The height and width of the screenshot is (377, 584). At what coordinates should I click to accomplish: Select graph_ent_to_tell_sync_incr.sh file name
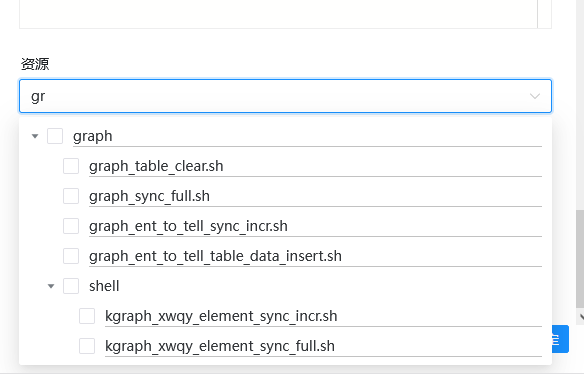(x=188, y=226)
